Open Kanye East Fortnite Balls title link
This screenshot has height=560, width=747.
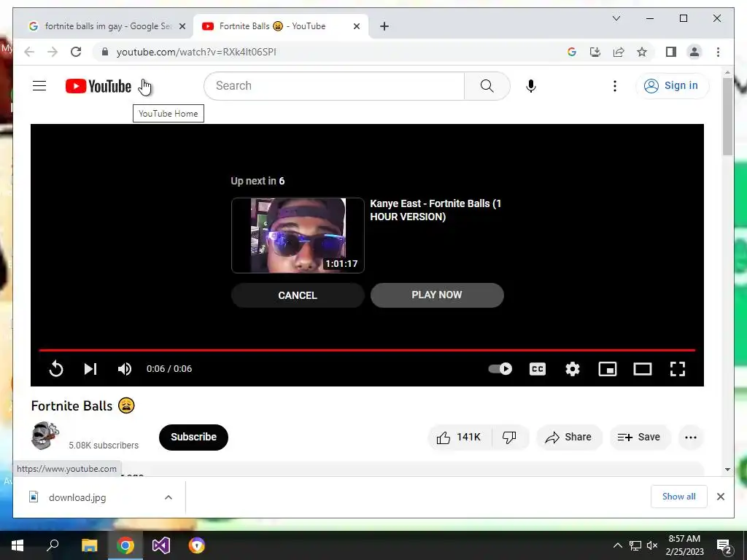coord(436,210)
